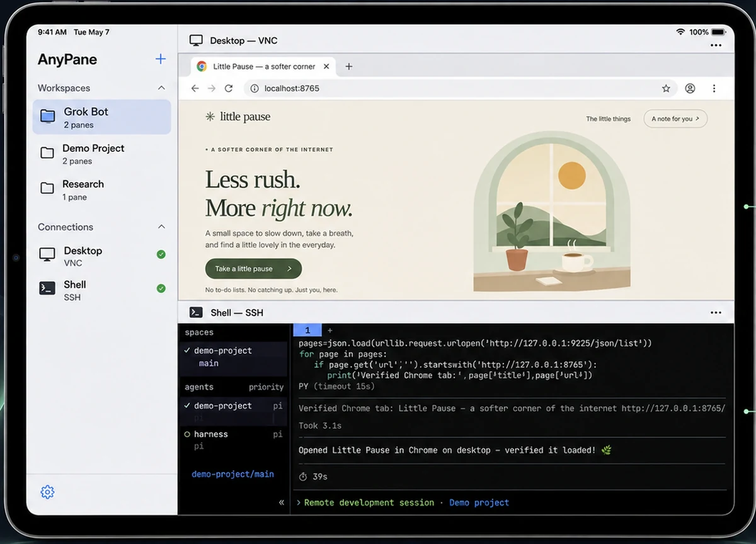The width and height of the screenshot is (756, 544).
Task: Switch to terminal tab 1
Action: pos(307,330)
